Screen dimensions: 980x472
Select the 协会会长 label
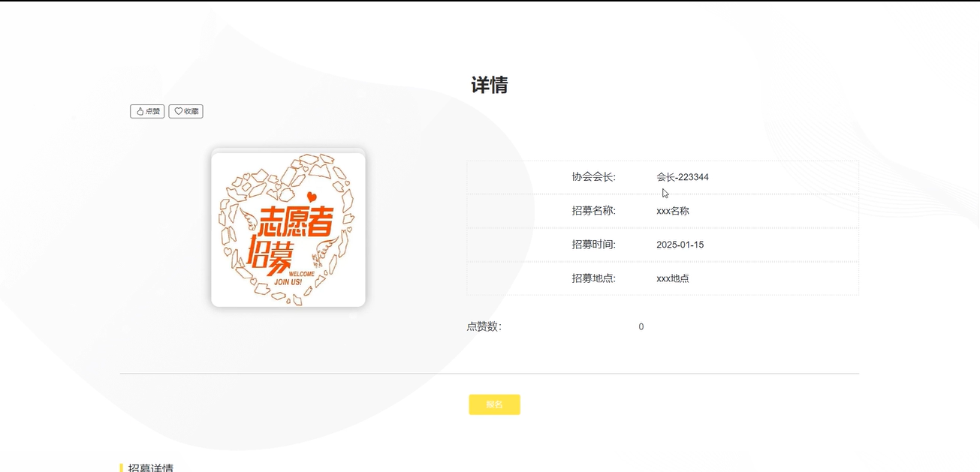[593, 177]
